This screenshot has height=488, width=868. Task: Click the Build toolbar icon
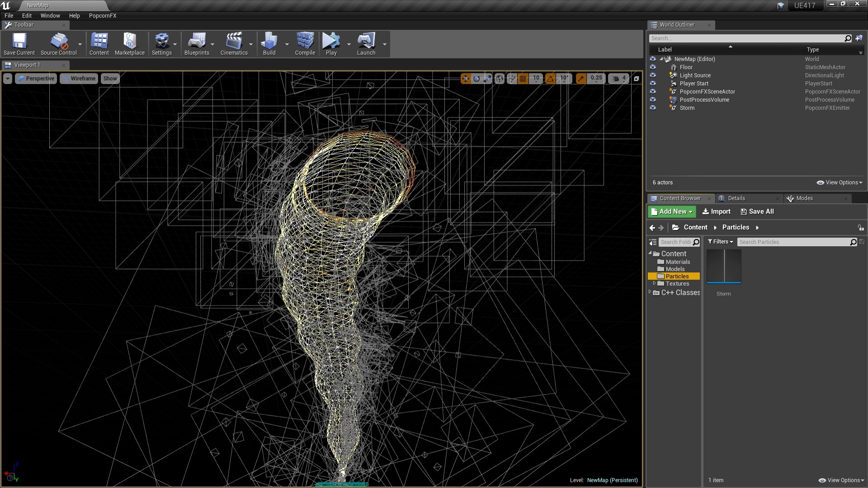[x=269, y=44]
